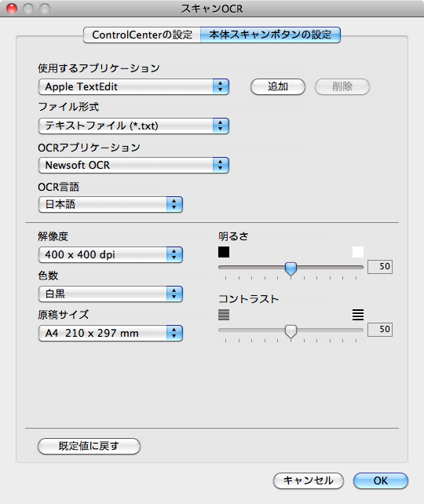Click the キャンセル button

coord(309,481)
